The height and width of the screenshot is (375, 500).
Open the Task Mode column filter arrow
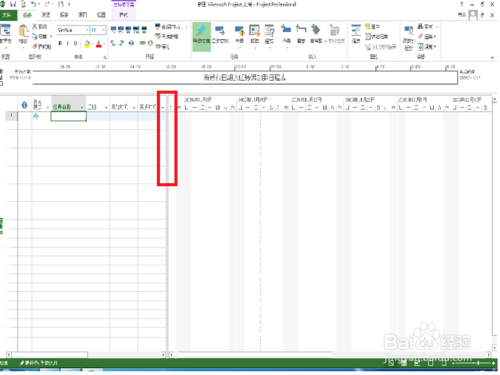(48, 107)
